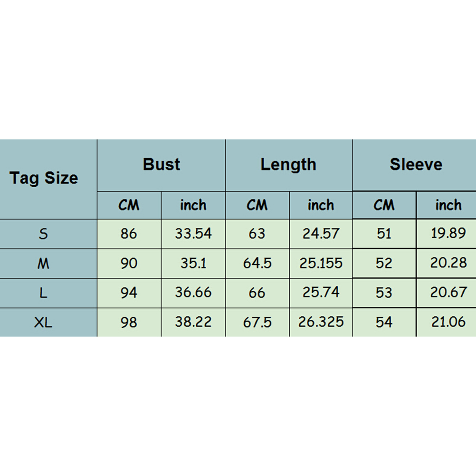476x476 pixels.
Task: Select the CM subheader under Sleeve
Action: tap(384, 205)
